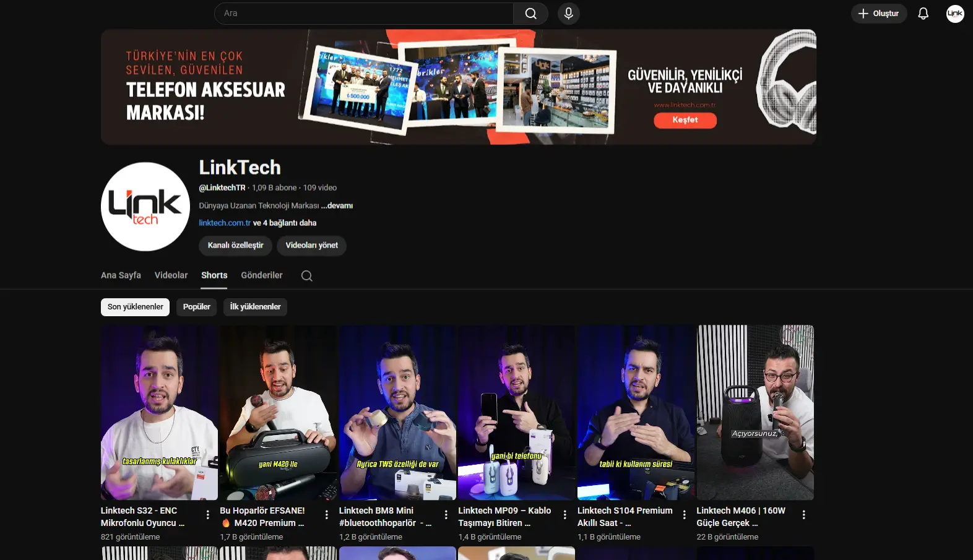Expand the 4 bağlantı daha links
Screen dimensions: 973x560
coord(285,223)
